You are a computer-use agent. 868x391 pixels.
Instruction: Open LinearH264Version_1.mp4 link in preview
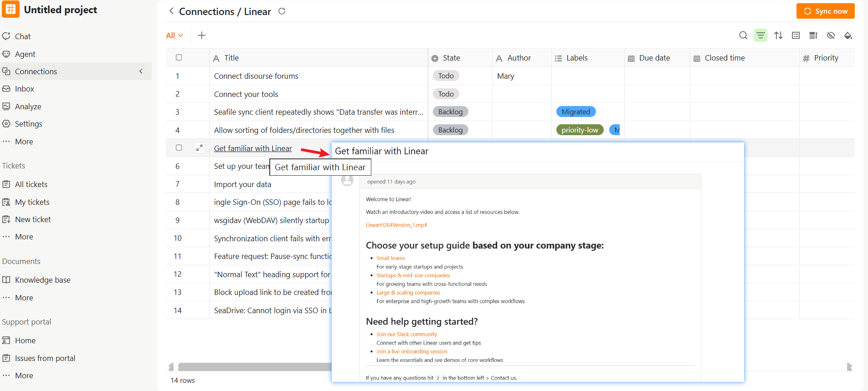coord(396,225)
